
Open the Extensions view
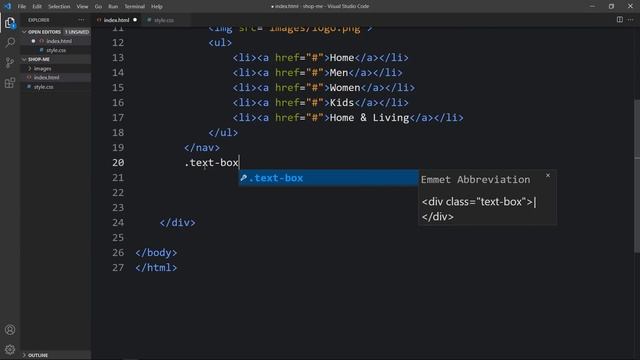[10, 83]
